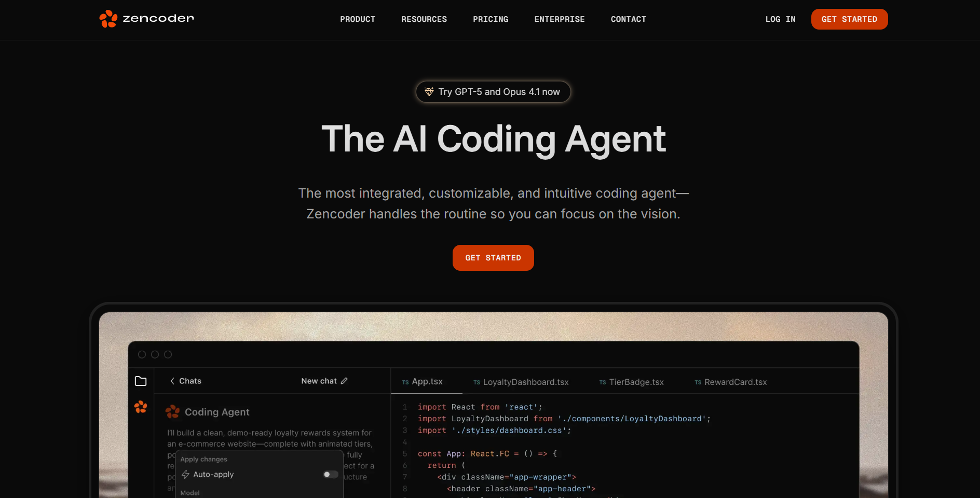Click the diamond icon in the GPT-5 badge
Viewport: 980px width, 498px height.
429,91
